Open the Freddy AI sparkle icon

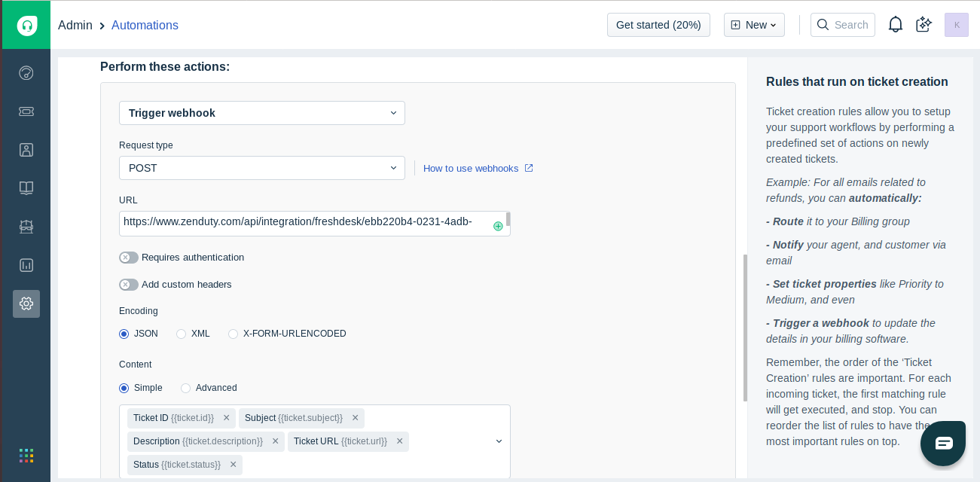click(x=924, y=25)
